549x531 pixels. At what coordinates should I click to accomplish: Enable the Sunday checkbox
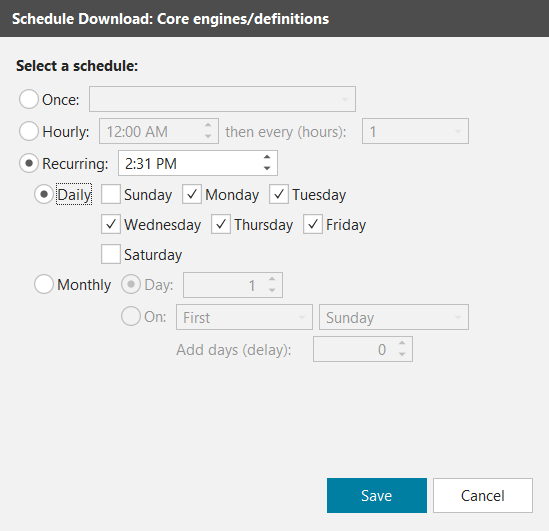tap(111, 194)
